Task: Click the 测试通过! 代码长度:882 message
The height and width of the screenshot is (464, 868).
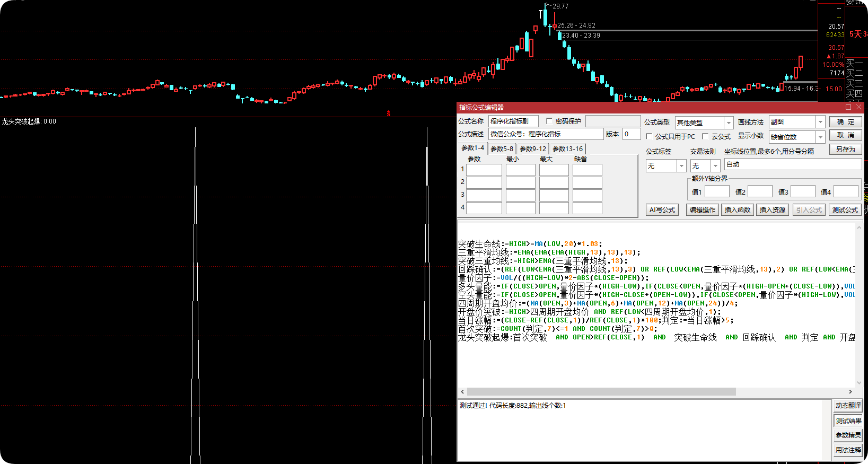Action: [x=513, y=406]
